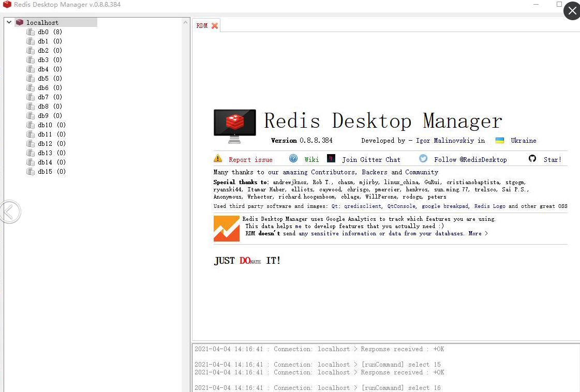
Task: Open the Wiki link
Action: [x=311, y=160]
